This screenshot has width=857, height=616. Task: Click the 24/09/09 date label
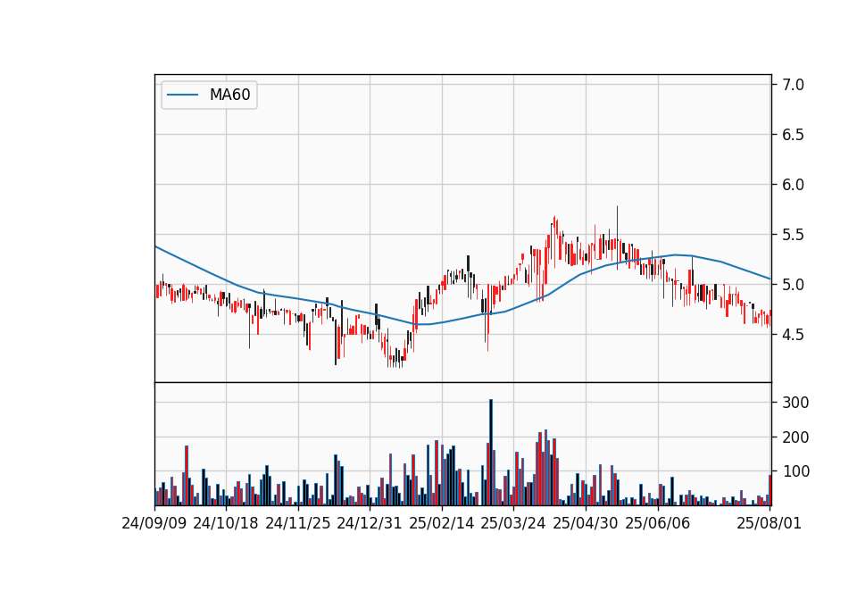point(154,523)
